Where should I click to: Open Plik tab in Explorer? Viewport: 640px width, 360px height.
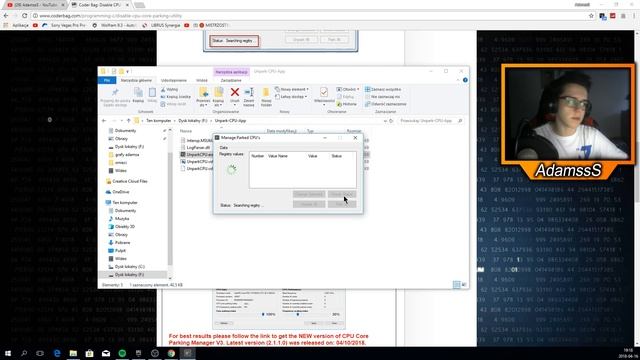(x=107, y=80)
